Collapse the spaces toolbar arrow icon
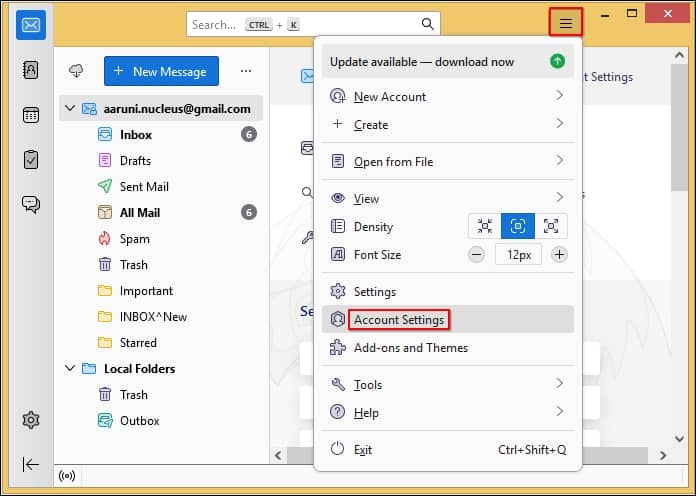This screenshot has width=696, height=496. click(x=30, y=464)
